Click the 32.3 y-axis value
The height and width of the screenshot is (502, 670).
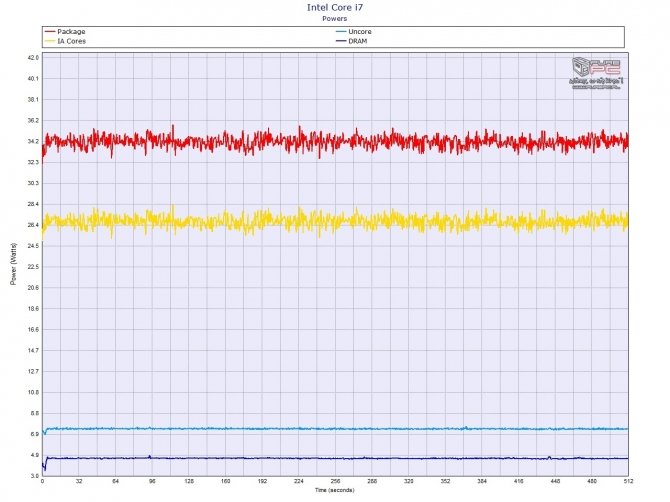[x=33, y=162]
